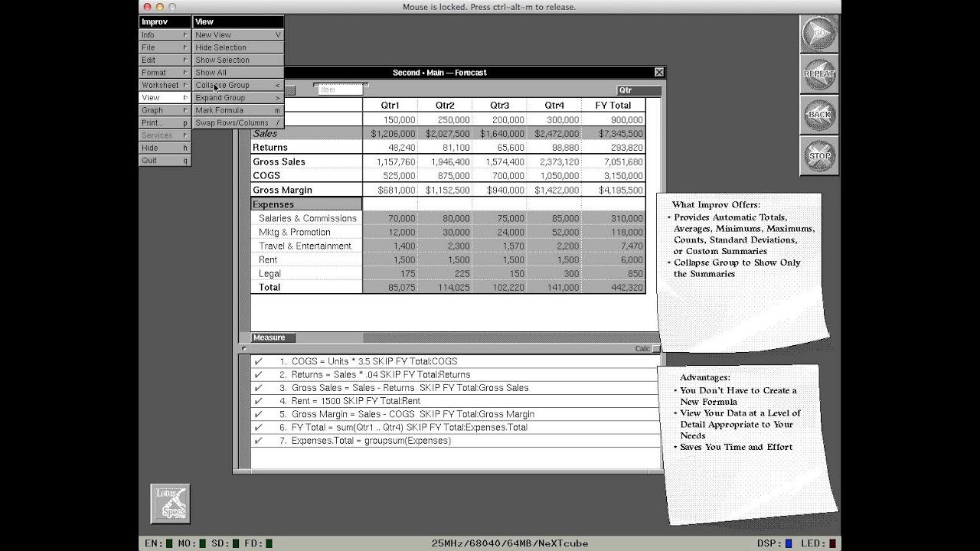980x551 pixels.
Task: Select the Returns row label
Action: [306, 147]
